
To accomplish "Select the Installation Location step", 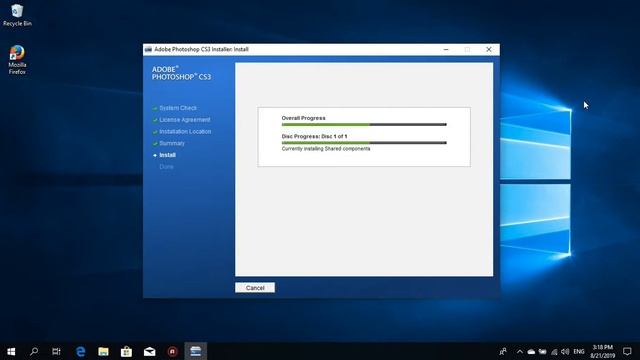I will click(x=185, y=132).
